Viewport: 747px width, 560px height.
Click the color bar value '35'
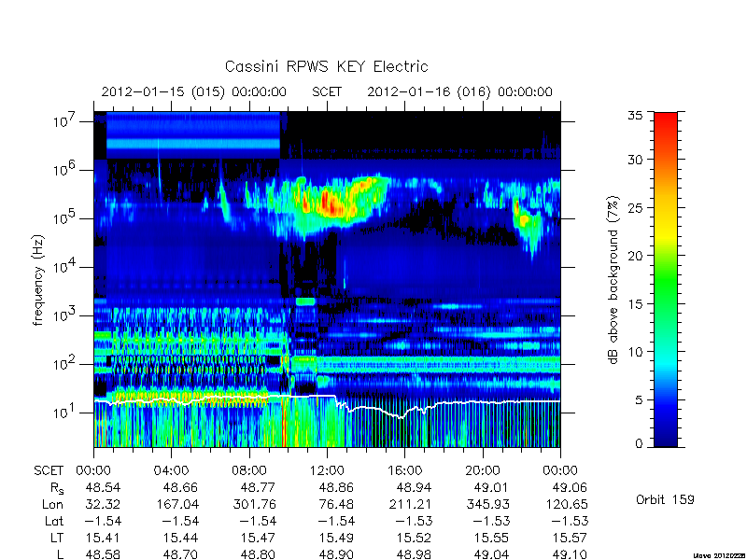[635, 115]
